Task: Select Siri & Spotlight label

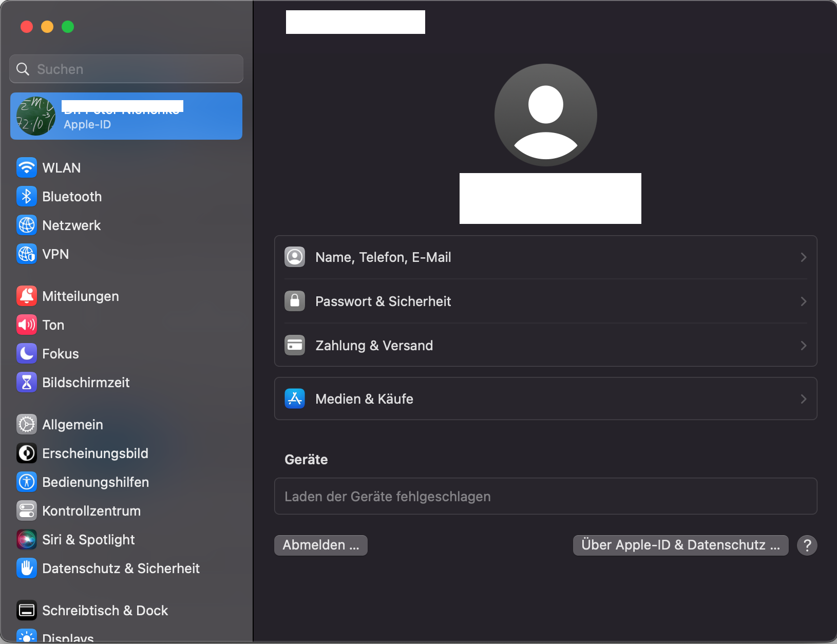Action: [88, 539]
